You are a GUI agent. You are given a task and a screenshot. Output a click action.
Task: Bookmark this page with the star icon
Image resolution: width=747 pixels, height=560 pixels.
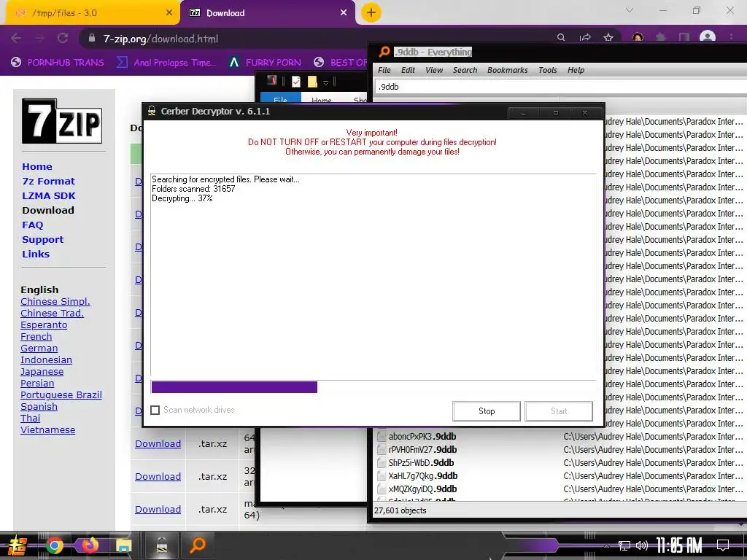608,37
